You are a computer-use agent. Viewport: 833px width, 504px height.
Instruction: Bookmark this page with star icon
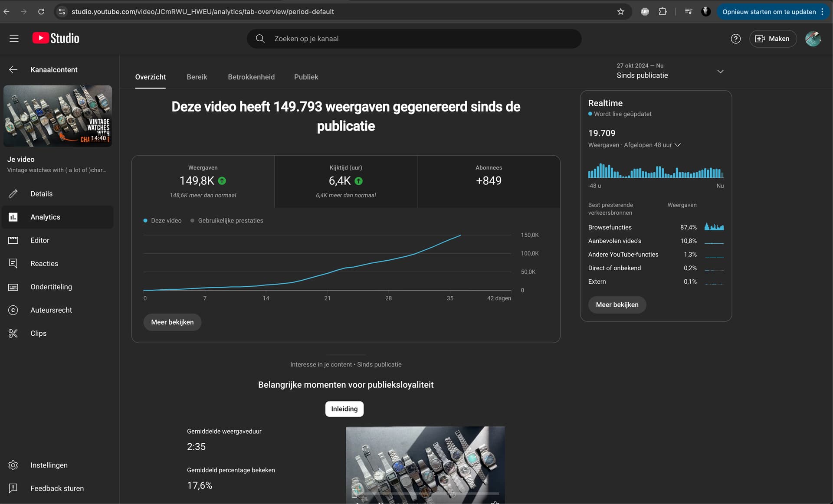pos(620,12)
